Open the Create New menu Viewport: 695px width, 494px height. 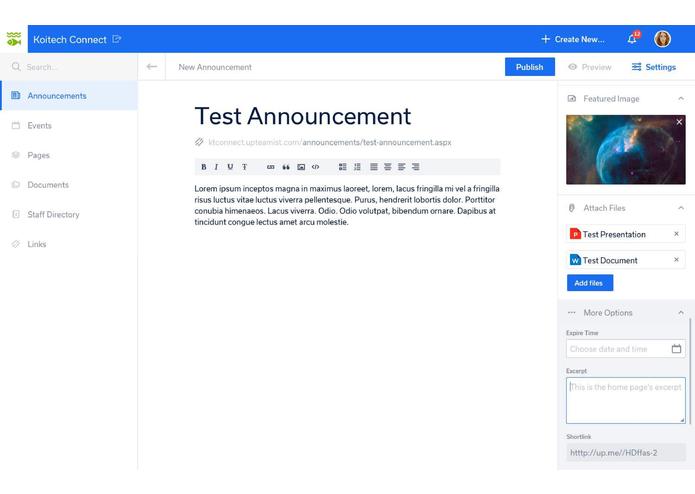(573, 39)
